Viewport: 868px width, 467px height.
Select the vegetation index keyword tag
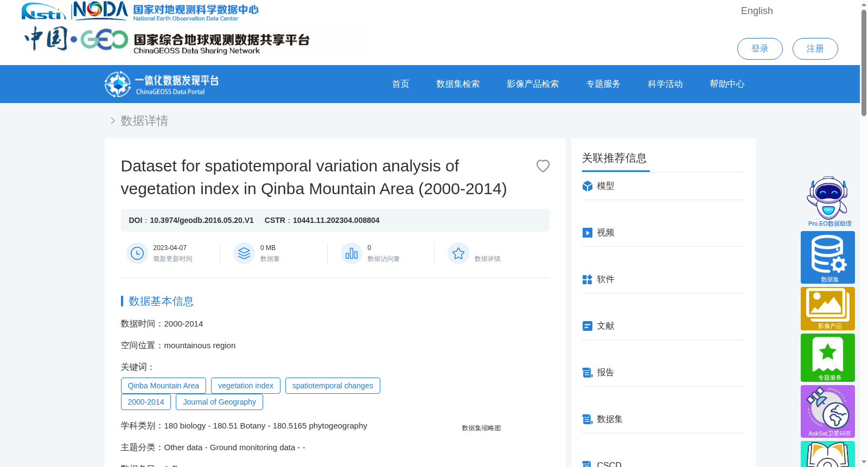point(246,386)
